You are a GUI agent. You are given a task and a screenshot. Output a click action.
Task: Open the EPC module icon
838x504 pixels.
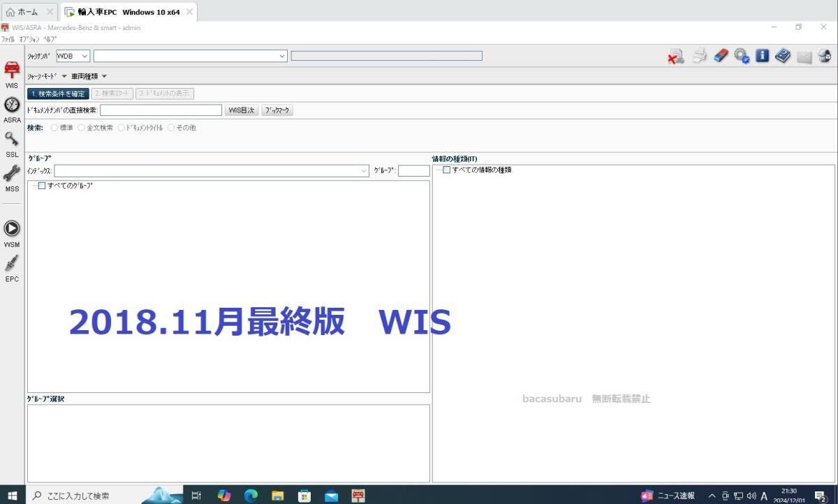[11, 268]
